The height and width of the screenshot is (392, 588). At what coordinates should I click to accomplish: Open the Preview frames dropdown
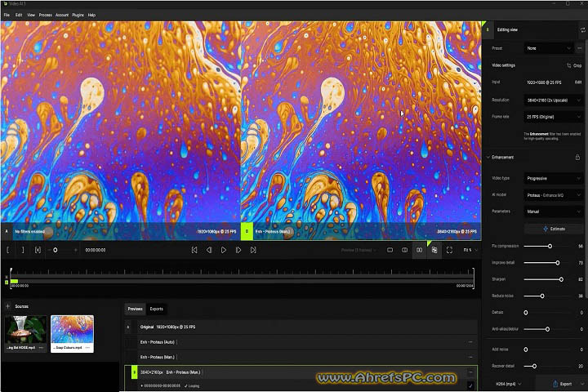(359, 250)
